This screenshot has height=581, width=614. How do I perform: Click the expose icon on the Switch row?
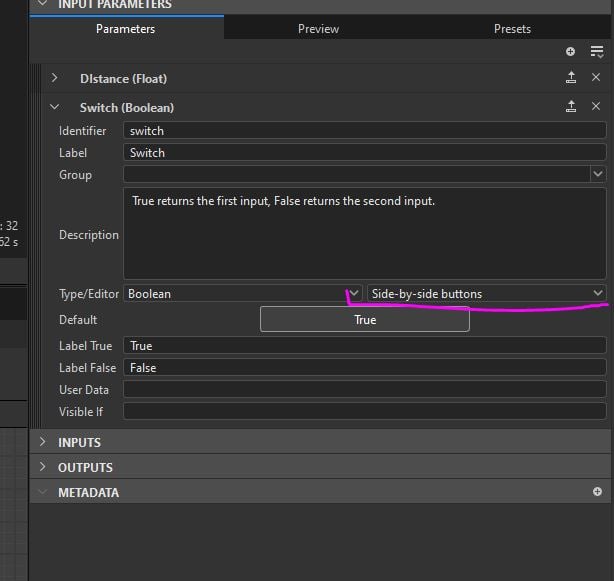click(571, 106)
